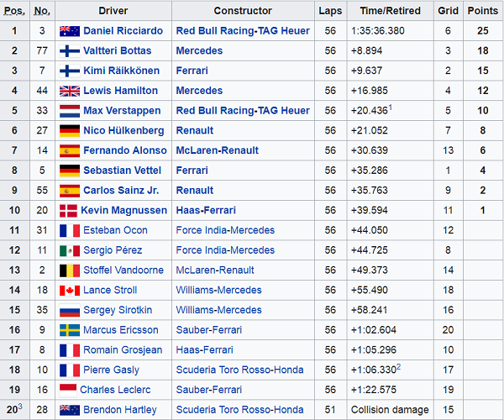The image size is (504, 420).
Task: Click the Danish flag beside Kevin Magnussen
Action: click(x=69, y=211)
